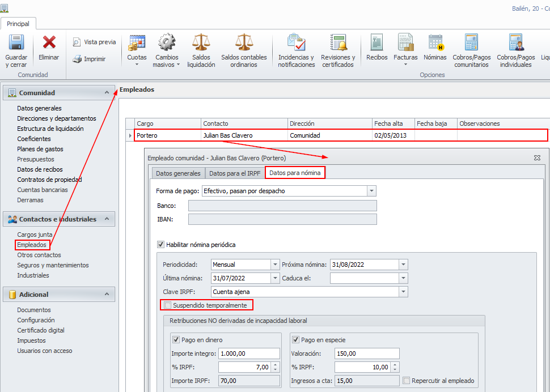Uncheck Habilitar nómina periódica
Image resolution: width=550 pixels, height=392 pixels.
[x=160, y=245]
